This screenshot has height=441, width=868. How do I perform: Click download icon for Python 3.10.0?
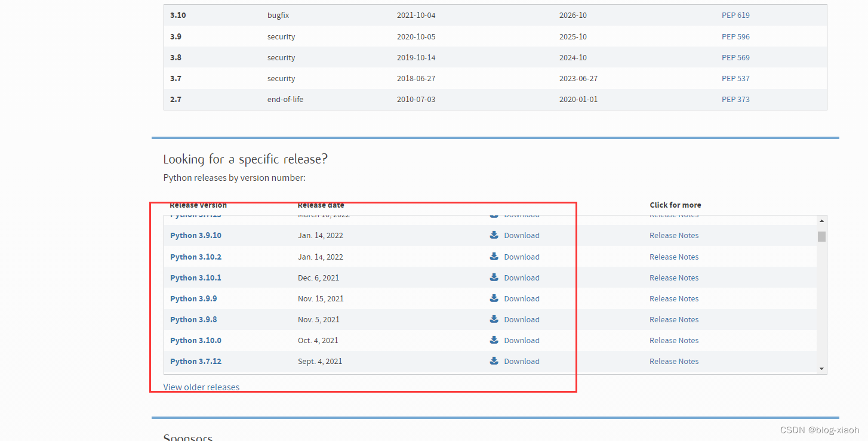[x=494, y=340]
